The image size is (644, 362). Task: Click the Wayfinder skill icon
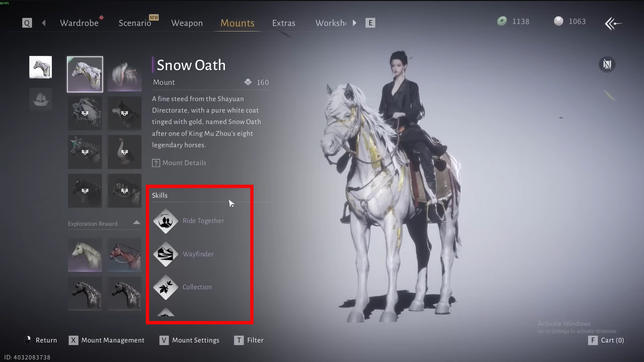[165, 254]
